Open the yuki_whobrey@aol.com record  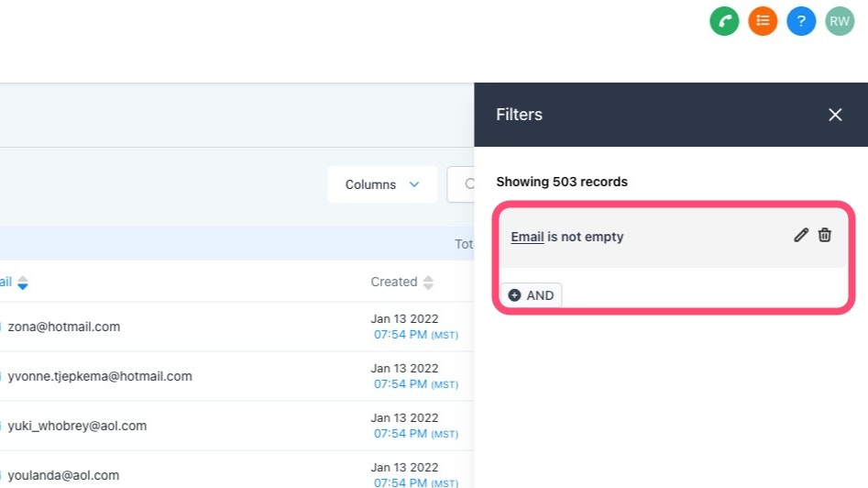click(77, 426)
